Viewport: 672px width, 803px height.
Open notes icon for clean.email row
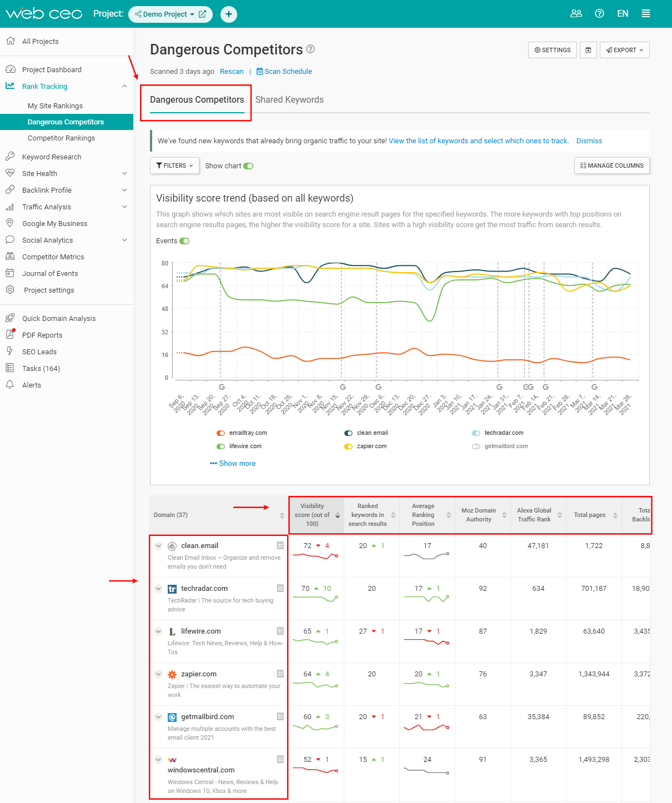click(280, 545)
